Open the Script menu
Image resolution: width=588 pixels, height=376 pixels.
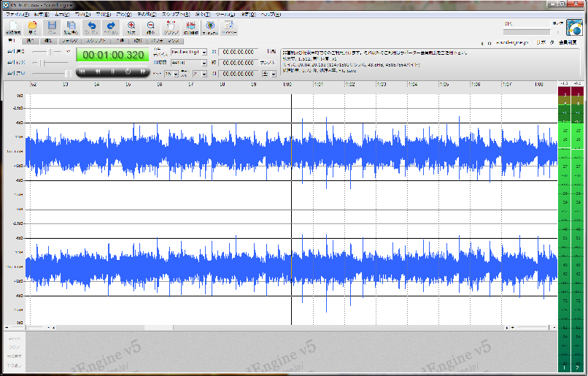tap(176, 15)
